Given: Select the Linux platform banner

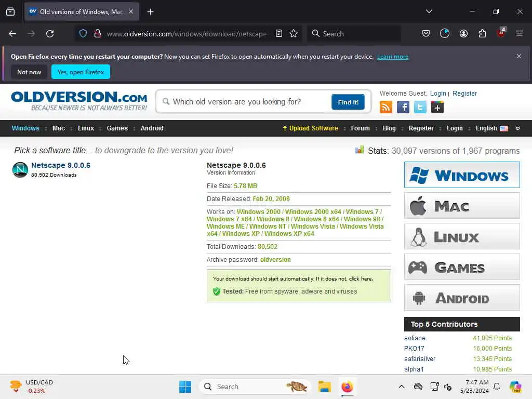Looking at the screenshot, I should pyautogui.click(x=462, y=236).
